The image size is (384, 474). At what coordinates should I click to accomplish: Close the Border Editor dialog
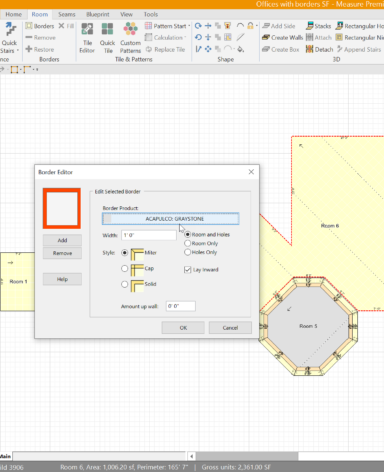coord(251,172)
